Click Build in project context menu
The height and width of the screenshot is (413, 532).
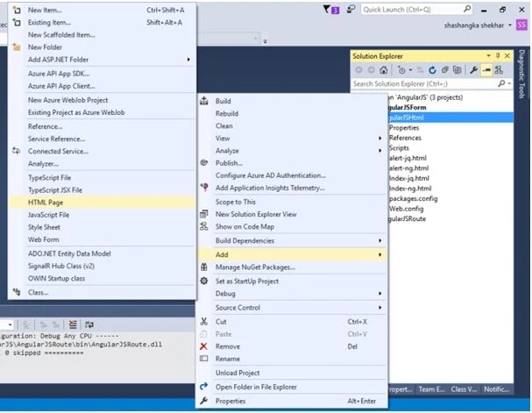tap(292, 101)
